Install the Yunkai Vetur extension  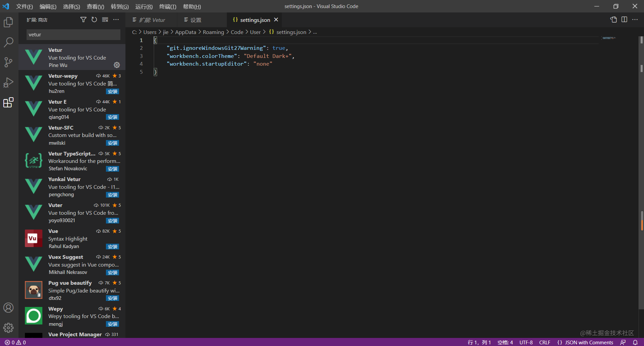(113, 195)
